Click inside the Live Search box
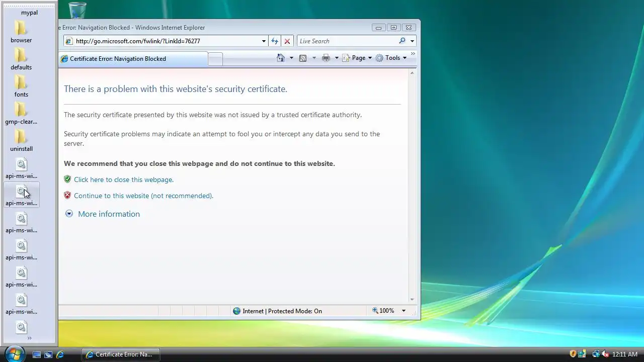Image resolution: width=644 pixels, height=362 pixels. [346, 41]
